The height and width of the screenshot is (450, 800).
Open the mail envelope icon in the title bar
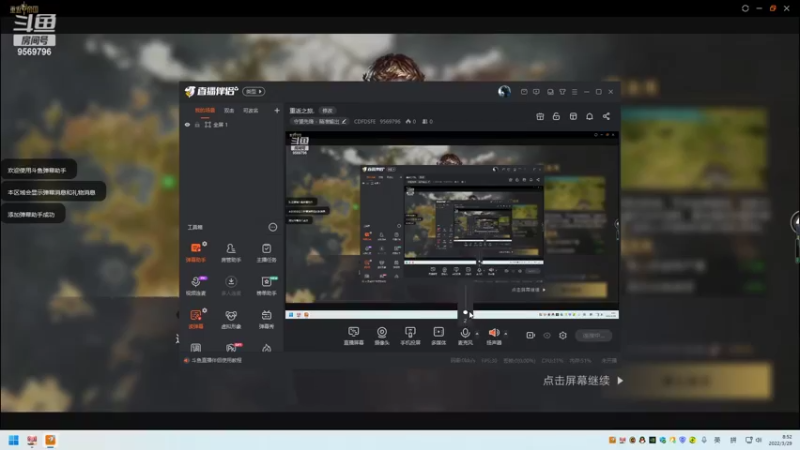tap(524, 92)
